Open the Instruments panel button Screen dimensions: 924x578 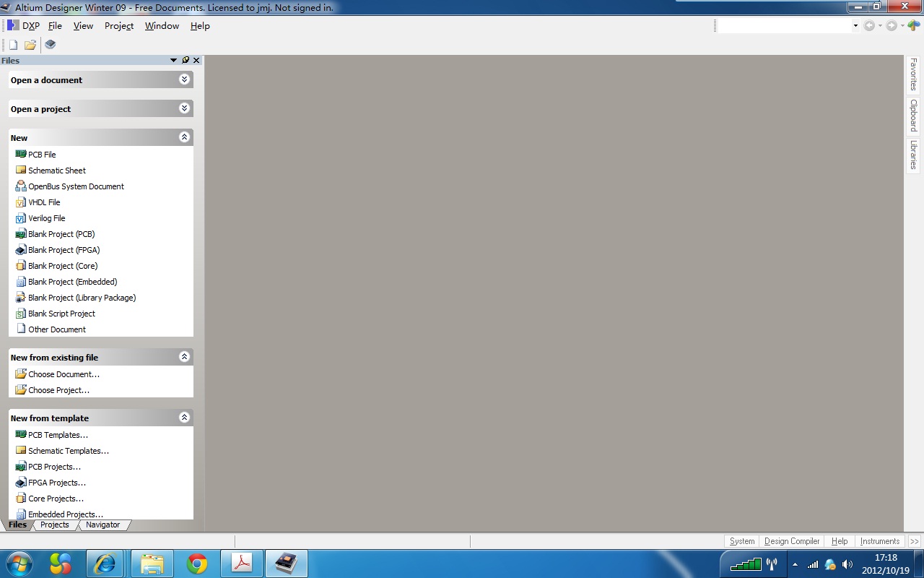pos(880,541)
